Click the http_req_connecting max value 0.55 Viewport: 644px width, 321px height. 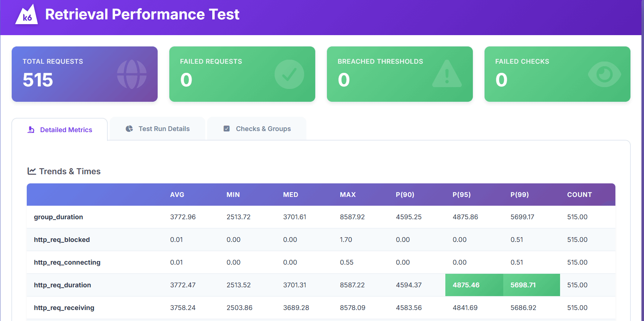347,262
